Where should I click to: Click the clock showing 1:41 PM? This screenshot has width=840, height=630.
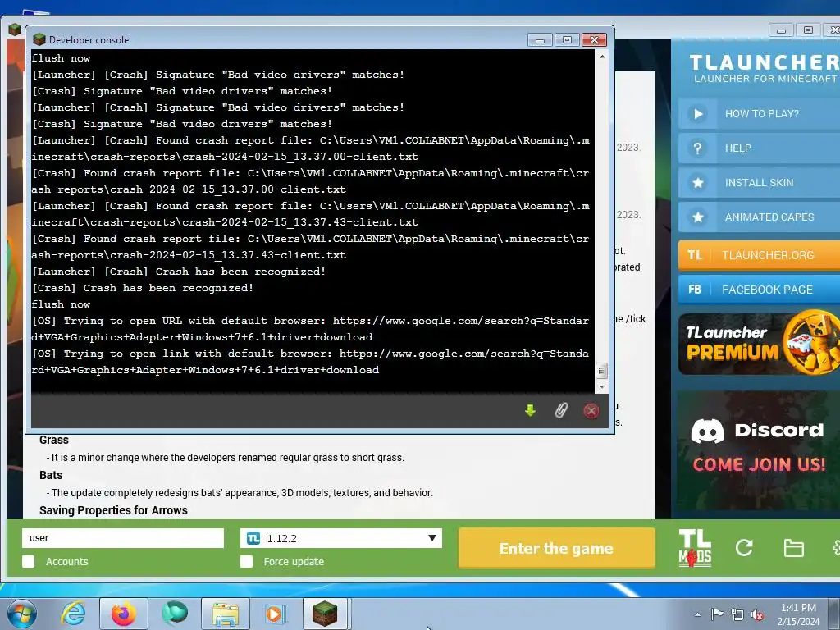[x=798, y=608]
